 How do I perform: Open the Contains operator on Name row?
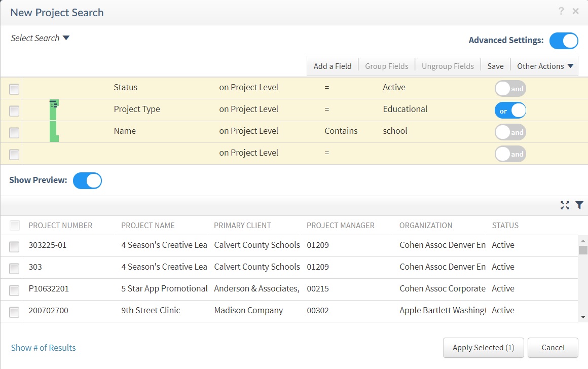point(341,131)
